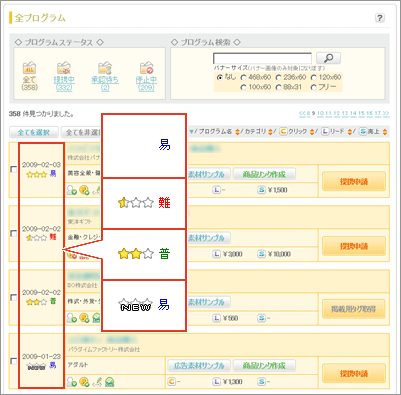Click the C click icon in sort header
Viewport: 401px width, 395px height.
[x=283, y=131]
